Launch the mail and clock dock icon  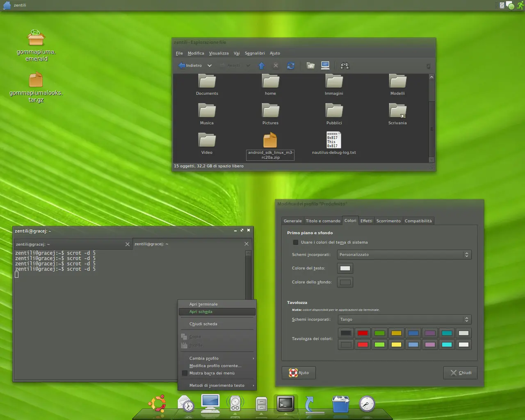tap(186, 404)
